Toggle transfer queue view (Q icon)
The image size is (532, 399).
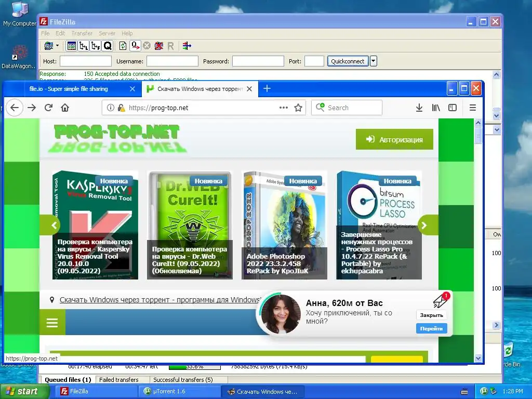[108, 46]
